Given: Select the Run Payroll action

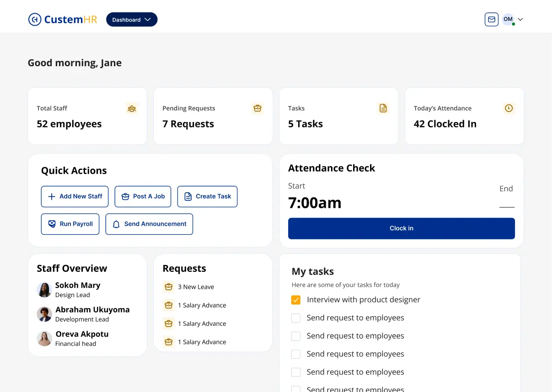Looking at the screenshot, I should (70, 224).
